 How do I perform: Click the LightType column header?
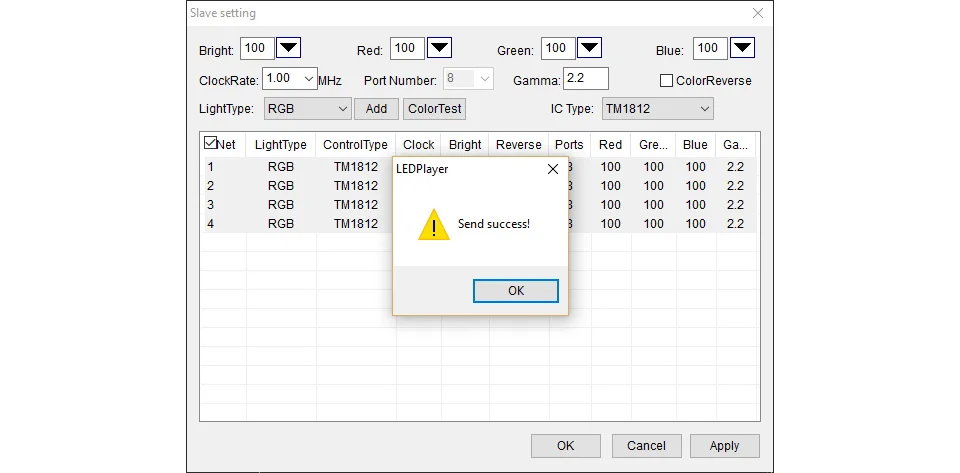[x=280, y=145]
